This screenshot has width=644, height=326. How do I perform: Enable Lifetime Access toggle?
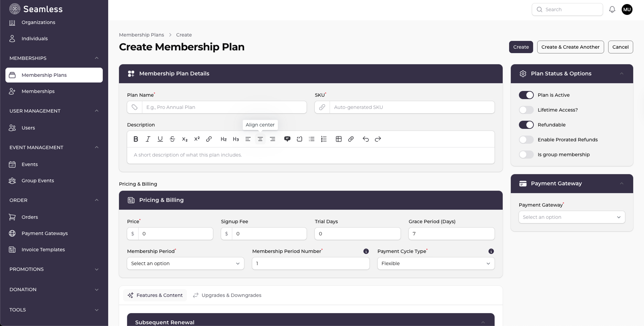pos(526,110)
